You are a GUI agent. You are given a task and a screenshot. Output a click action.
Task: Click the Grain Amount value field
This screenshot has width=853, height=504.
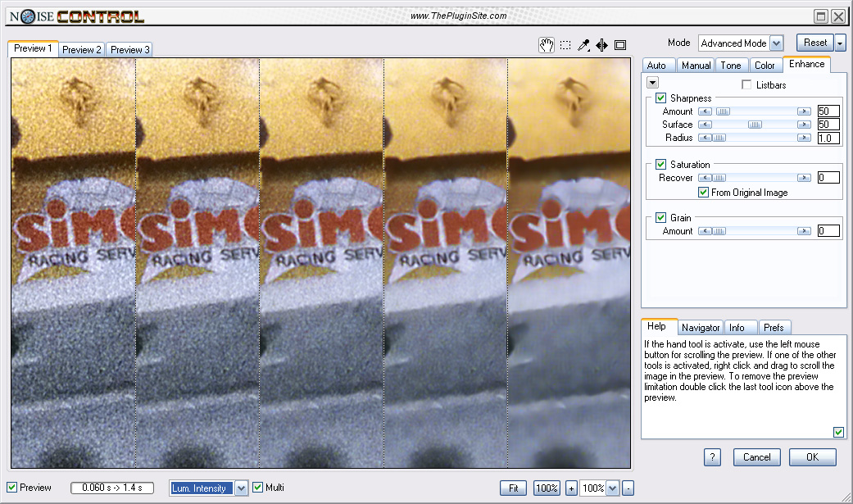(x=828, y=231)
